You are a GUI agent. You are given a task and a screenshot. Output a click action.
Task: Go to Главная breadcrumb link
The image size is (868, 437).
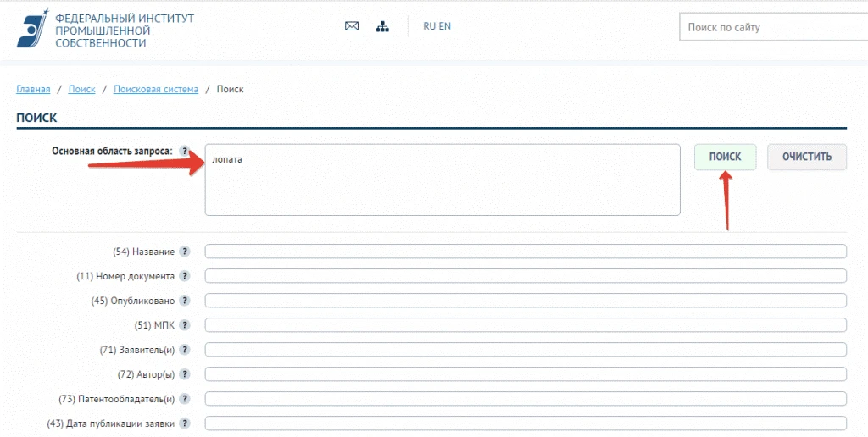pos(33,89)
